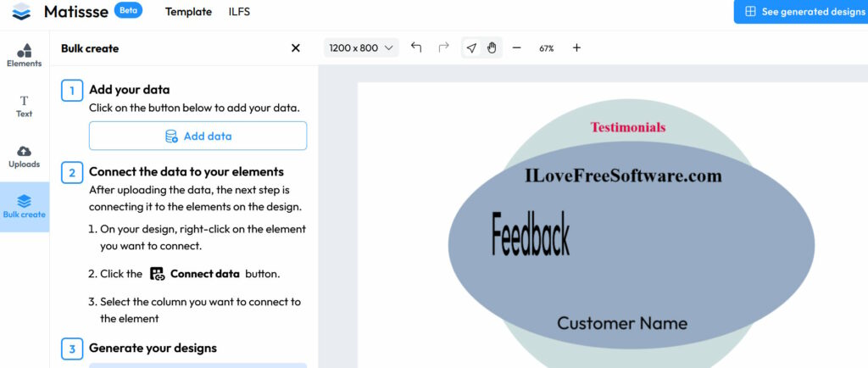Click the Beta badge
The height and width of the screenshot is (368, 868).
pyautogui.click(x=129, y=10)
